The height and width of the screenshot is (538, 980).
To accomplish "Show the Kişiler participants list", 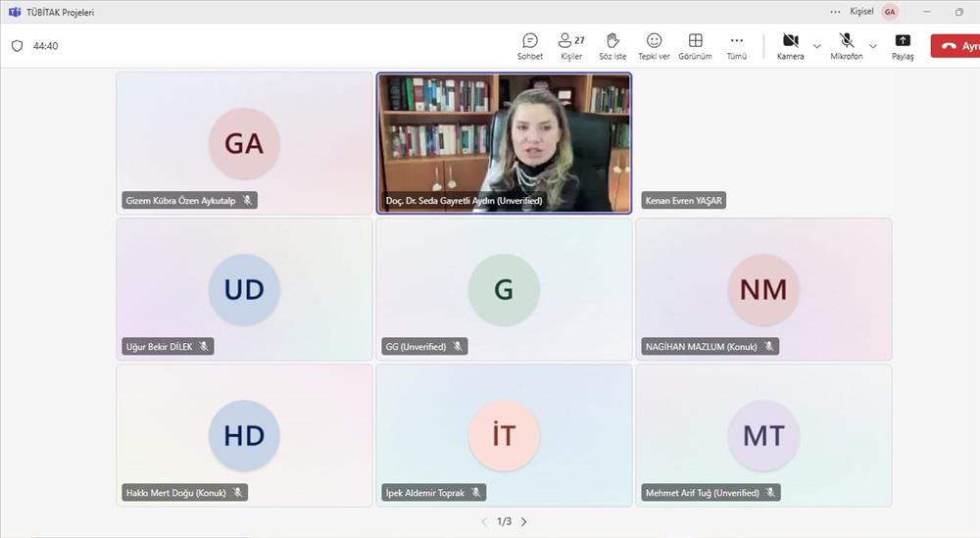I will point(570,45).
